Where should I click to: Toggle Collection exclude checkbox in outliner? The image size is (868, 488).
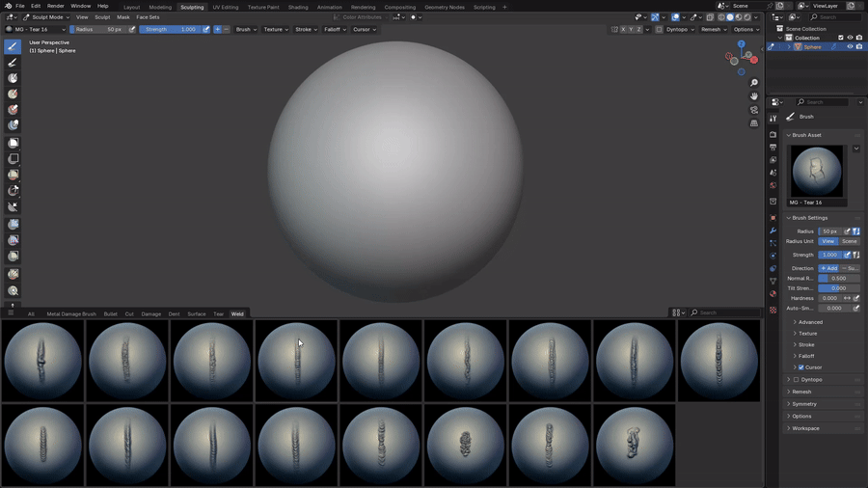(840, 38)
